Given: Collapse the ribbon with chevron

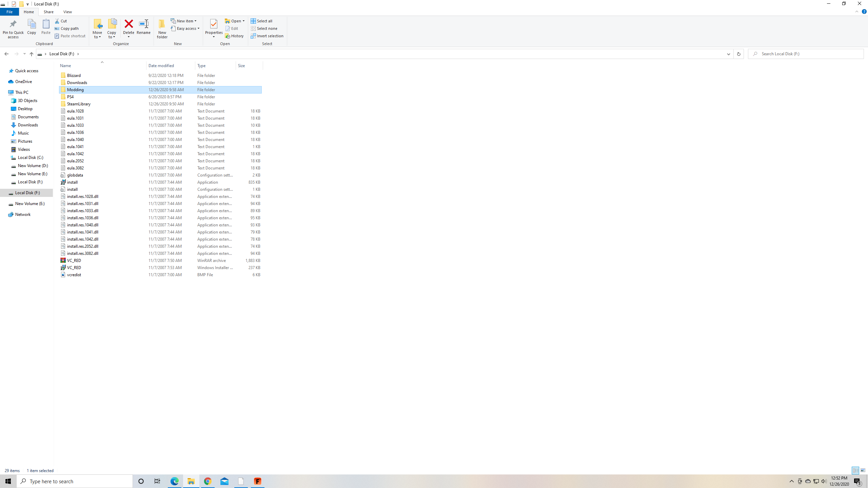Looking at the screenshot, I should coord(856,12).
